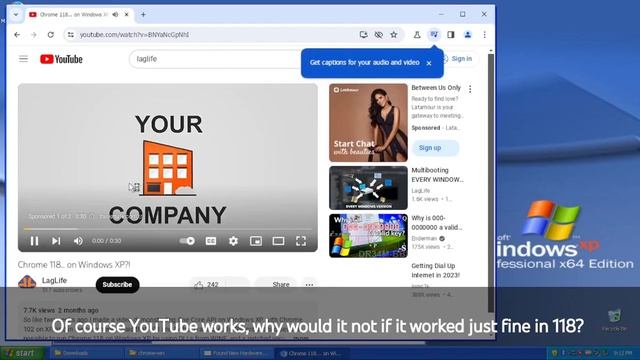
Task: Select the Chrome 118 on Windows tab
Action: [73, 15]
